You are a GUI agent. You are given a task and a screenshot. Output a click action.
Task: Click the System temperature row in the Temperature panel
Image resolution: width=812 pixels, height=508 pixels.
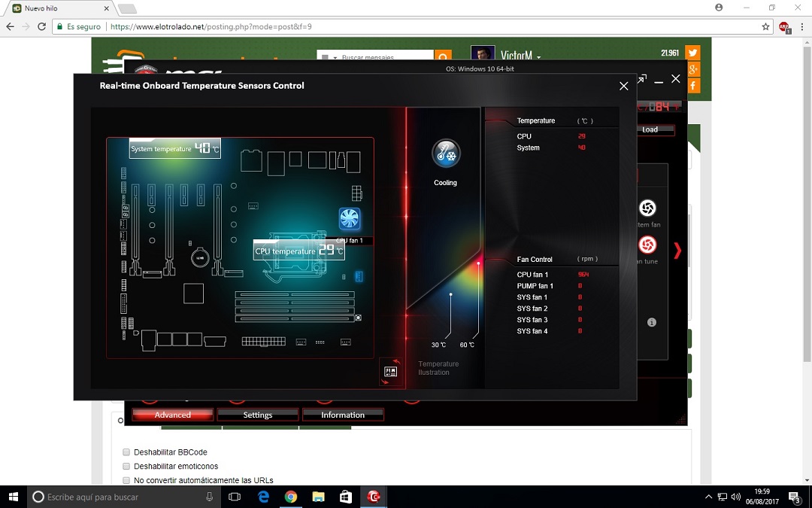coord(552,148)
